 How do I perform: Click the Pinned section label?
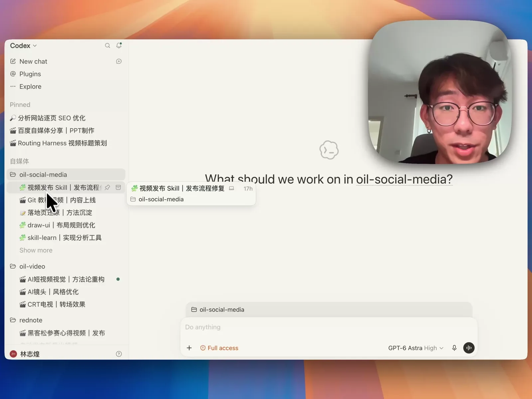[x=20, y=105]
